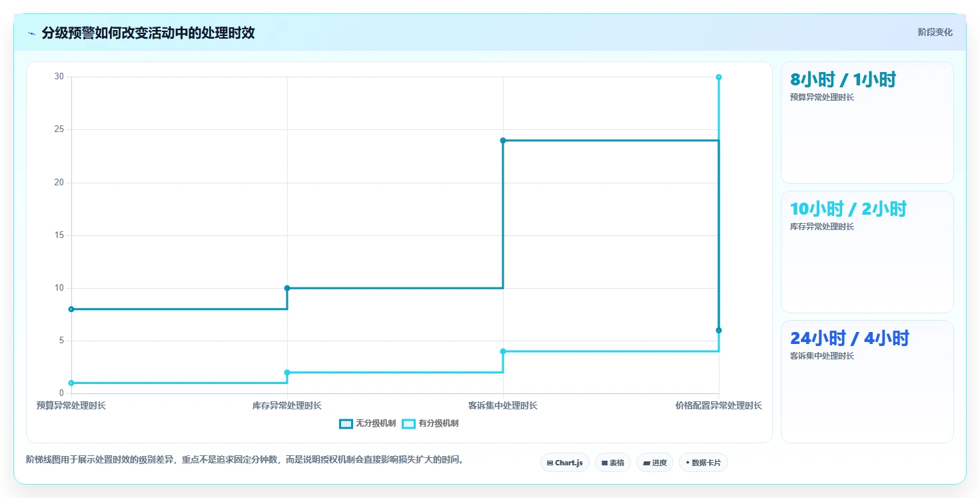Click the dark data point at value 8
Screen dimensions: 980x498
point(71,309)
